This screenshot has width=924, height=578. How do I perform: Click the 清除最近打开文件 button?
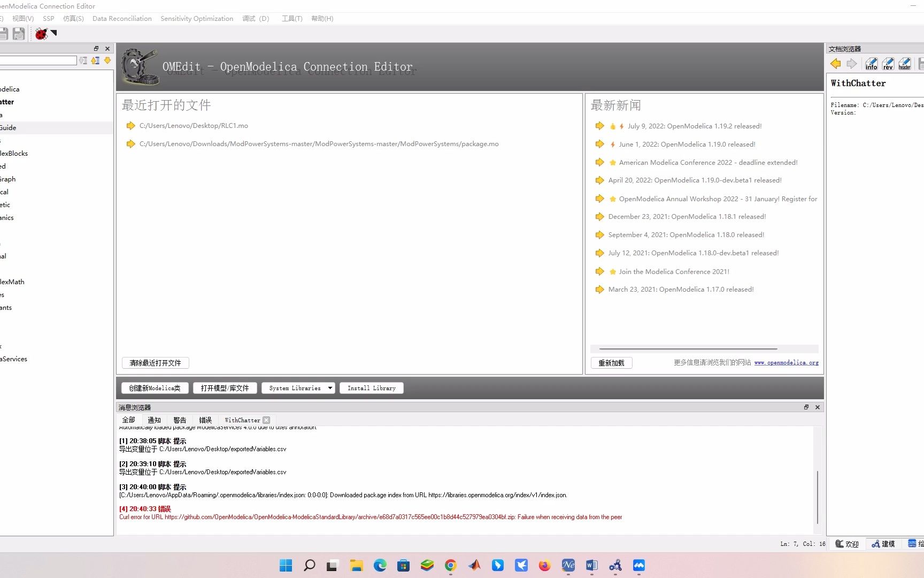156,363
